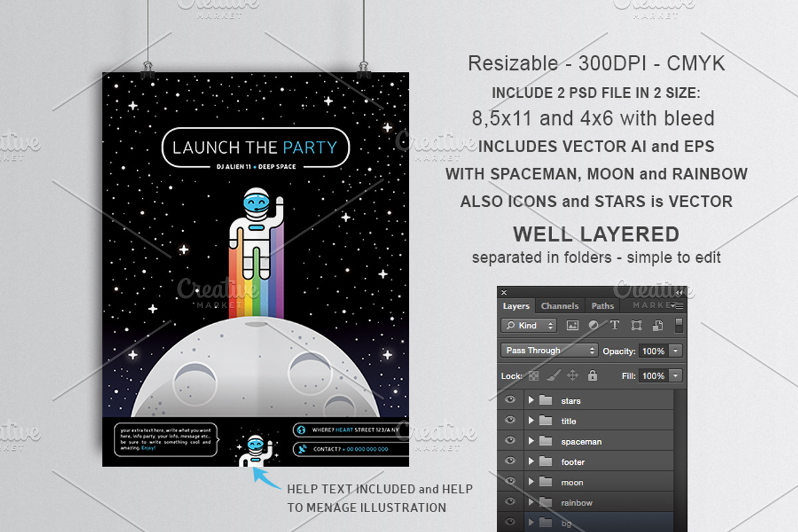Hide the rainbow layer group
This screenshot has width=798, height=532.
click(510, 503)
